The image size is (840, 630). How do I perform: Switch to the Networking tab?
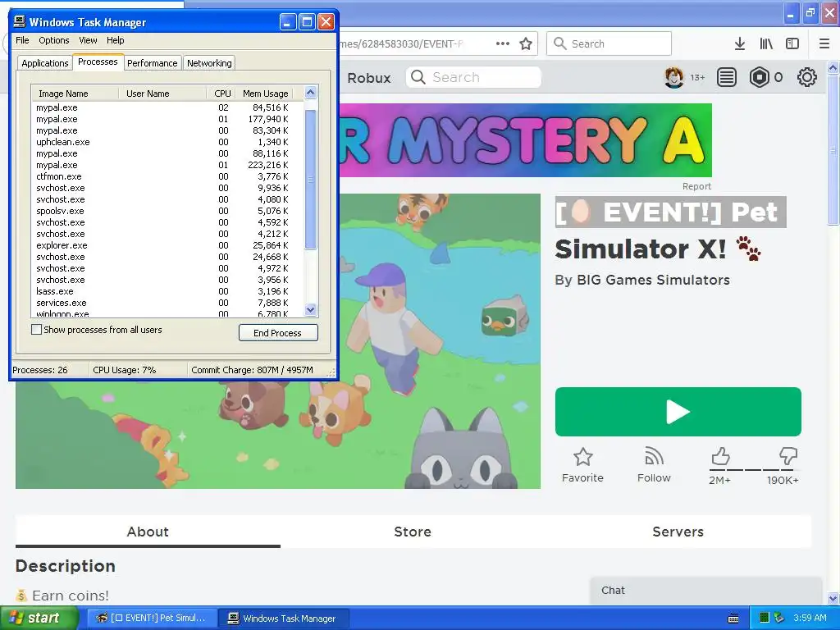click(209, 63)
